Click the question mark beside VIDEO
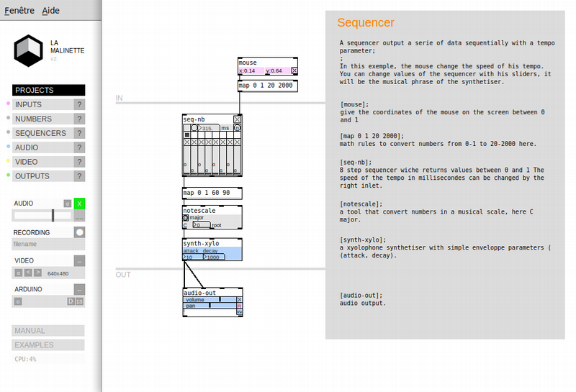Screen dimensions: 576x392 [79, 162]
